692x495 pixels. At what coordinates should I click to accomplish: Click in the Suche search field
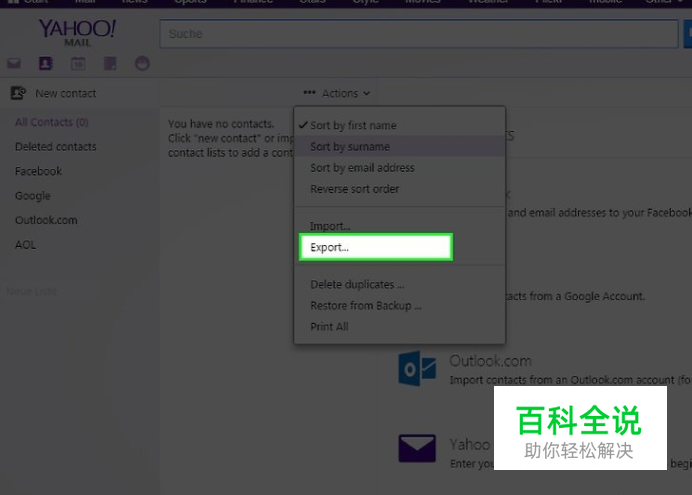419,34
